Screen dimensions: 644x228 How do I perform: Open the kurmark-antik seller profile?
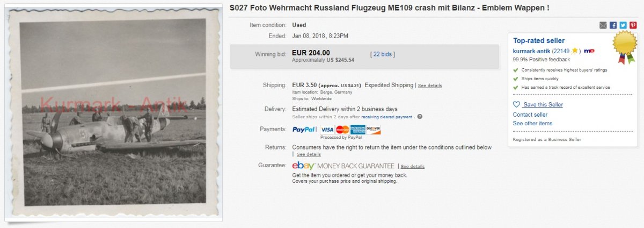click(x=531, y=51)
